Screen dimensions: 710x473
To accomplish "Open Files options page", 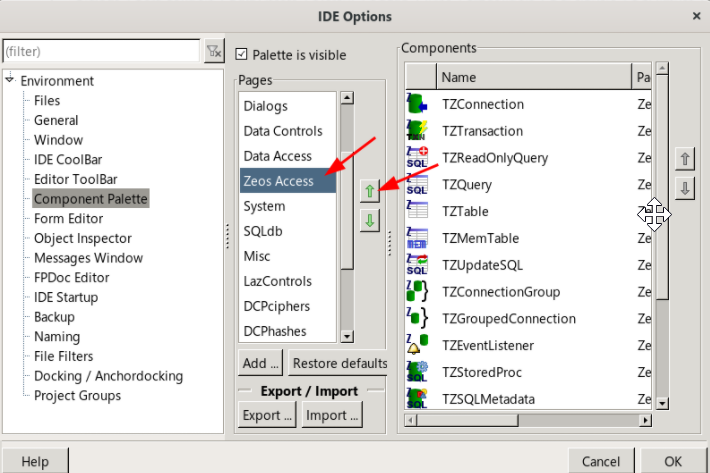I will tap(47, 100).
